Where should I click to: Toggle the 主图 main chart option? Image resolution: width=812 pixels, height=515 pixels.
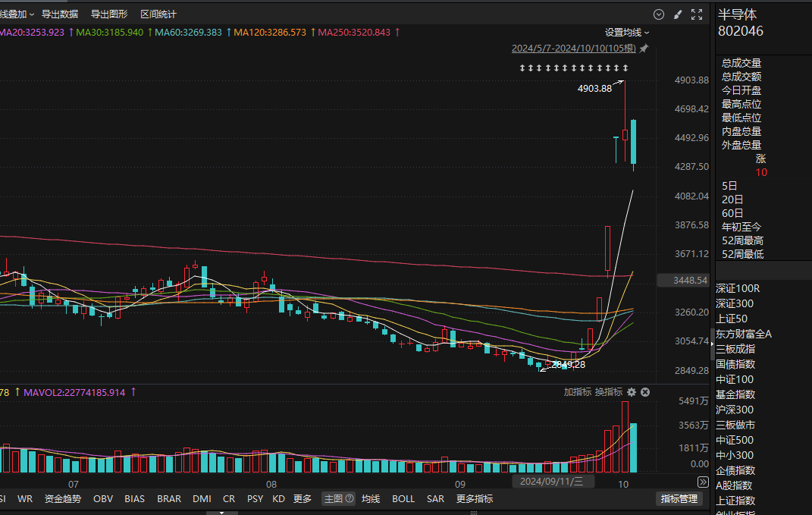point(333,499)
